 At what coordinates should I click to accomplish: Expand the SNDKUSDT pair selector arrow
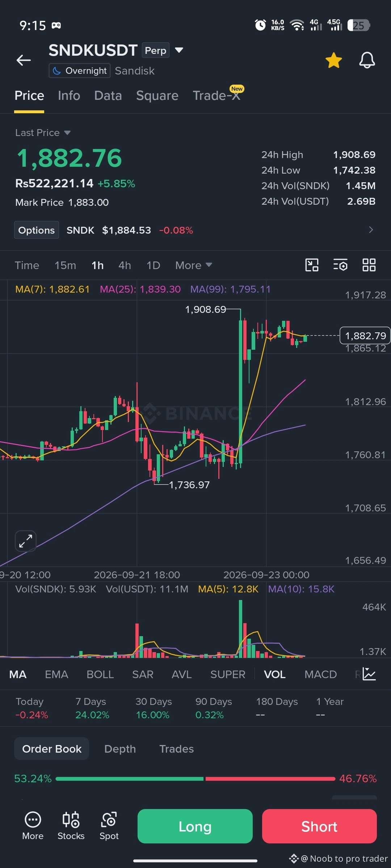179,50
